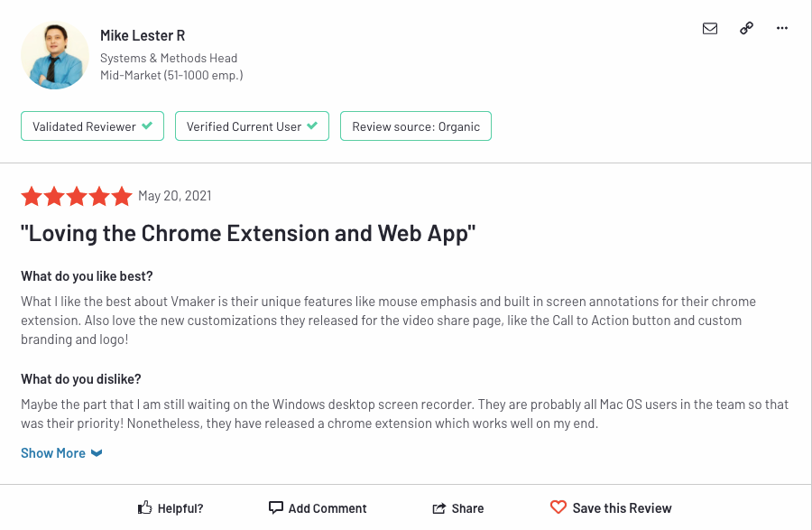Image resolution: width=812 pixels, height=530 pixels.
Task: Click the heart icon to save review
Action: point(559,507)
